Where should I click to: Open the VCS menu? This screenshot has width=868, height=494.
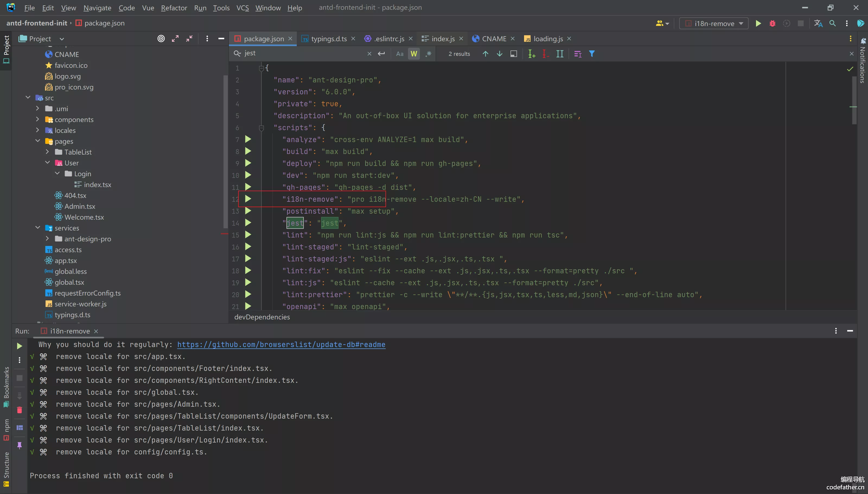(x=242, y=8)
